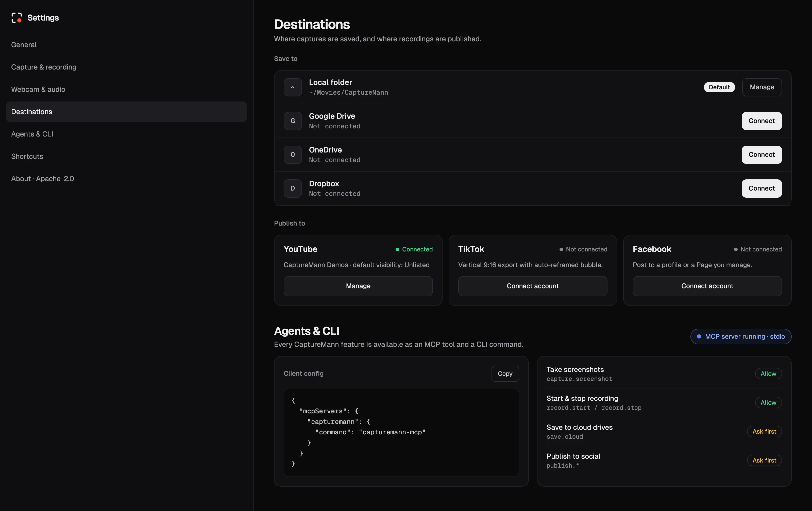Screen dimensions: 812x511
Task: Click the publish.* command text
Action: [563, 466]
